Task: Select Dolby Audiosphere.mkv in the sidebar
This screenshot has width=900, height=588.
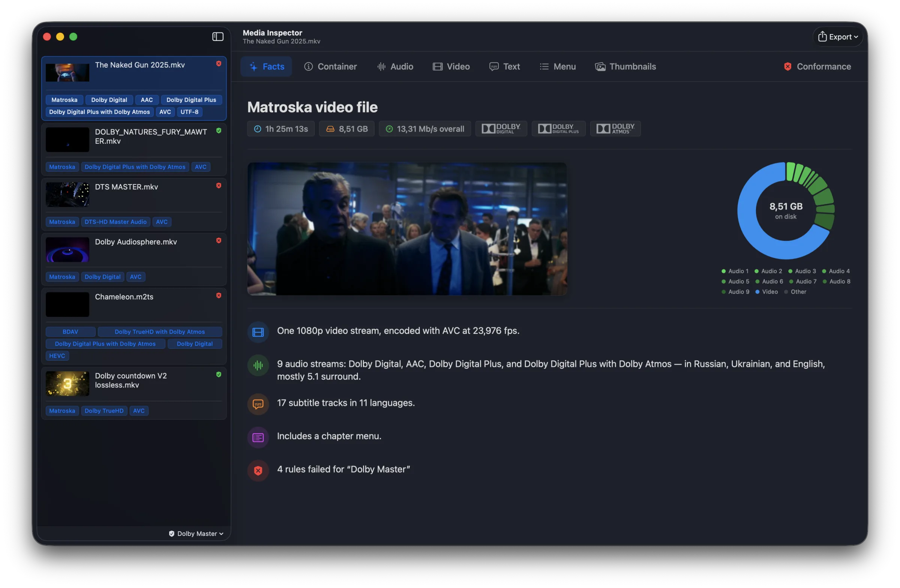Action: tap(134, 259)
